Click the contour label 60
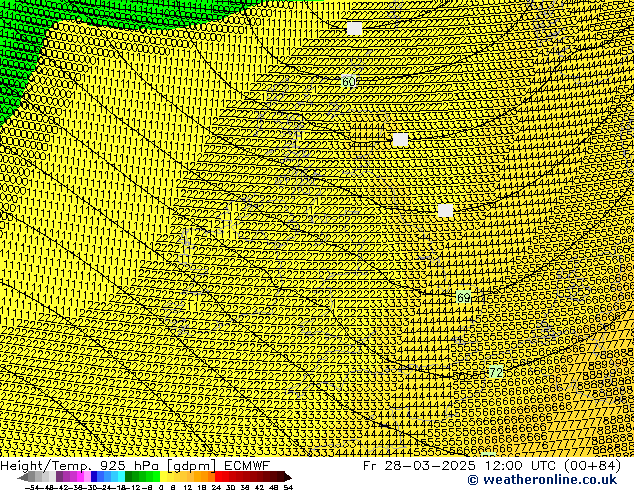The width and height of the screenshot is (634, 490). 348,82
